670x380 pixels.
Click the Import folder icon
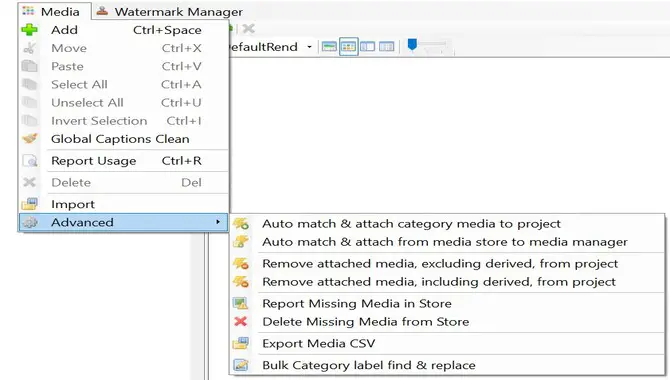point(29,204)
